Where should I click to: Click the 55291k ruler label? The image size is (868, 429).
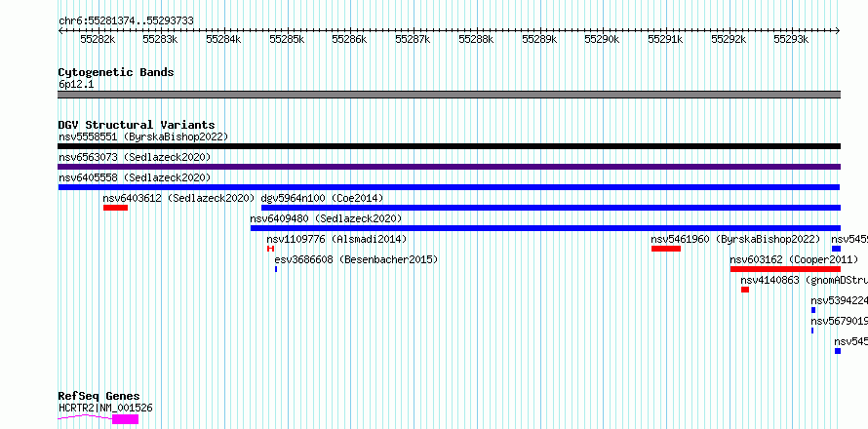[x=665, y=39]
